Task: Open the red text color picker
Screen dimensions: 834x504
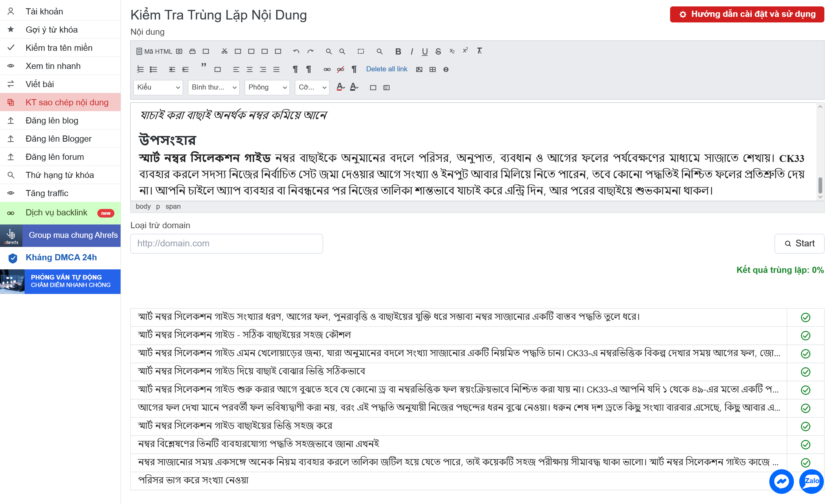Action: tap(341, 87)
